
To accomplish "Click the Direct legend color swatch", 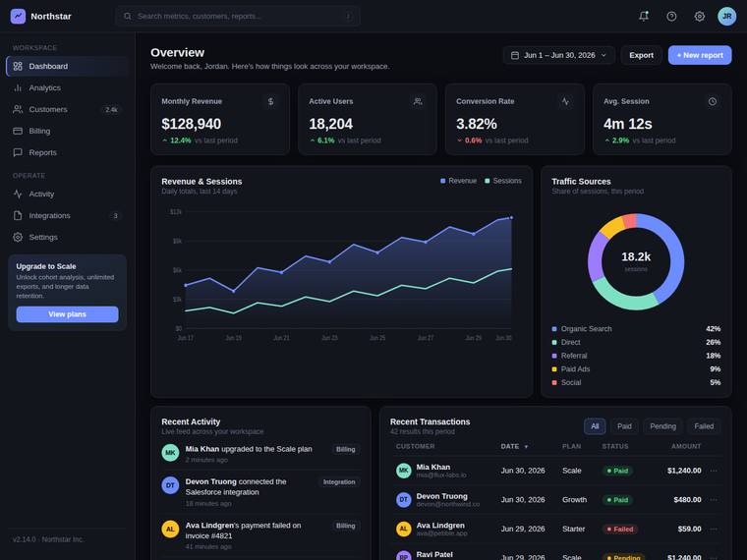I will click(554, 342).
